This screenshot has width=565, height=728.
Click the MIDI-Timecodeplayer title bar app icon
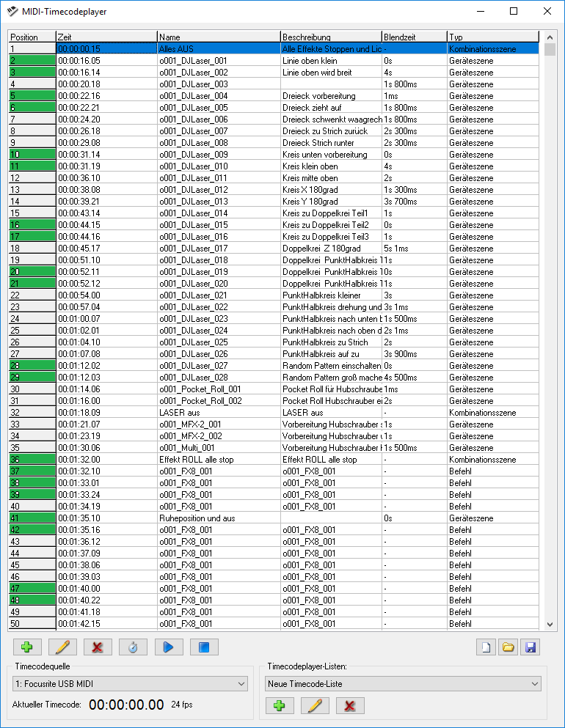(x=12, y=11)
